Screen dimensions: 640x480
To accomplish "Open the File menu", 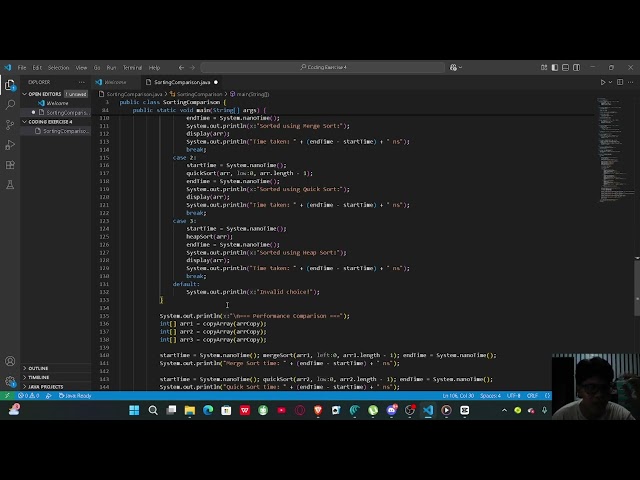I will click(x=22, y=68).
